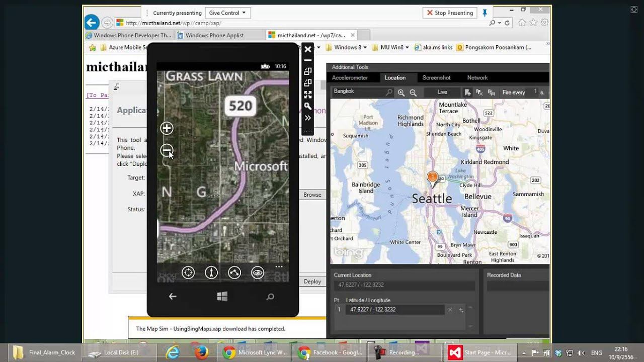
Task: Open emulator zoom magnifier tool
Action: coord(308,106)
